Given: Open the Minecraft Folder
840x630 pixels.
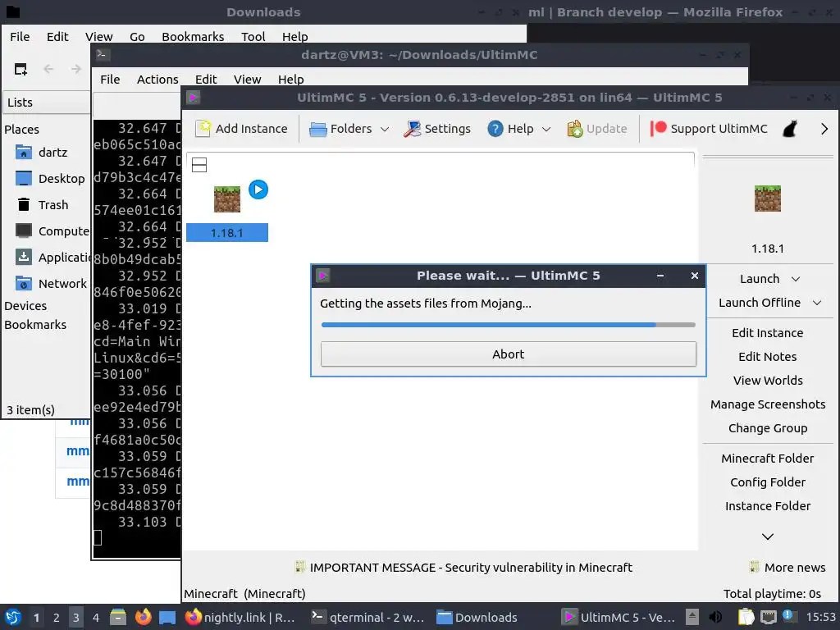Looking at the screenshot, I should pyautogui.click(x=768, y=459).
